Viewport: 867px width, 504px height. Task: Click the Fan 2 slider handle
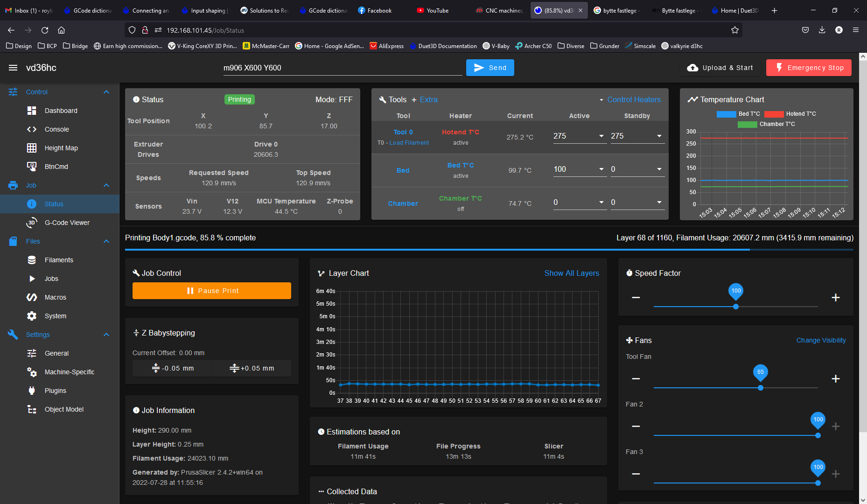click(x=818, y=435)
